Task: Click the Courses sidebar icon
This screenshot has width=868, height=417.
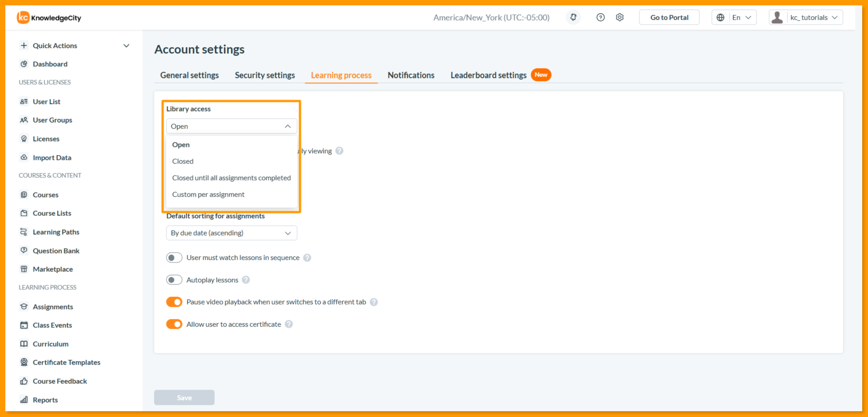Action: (x=24, y=195)
